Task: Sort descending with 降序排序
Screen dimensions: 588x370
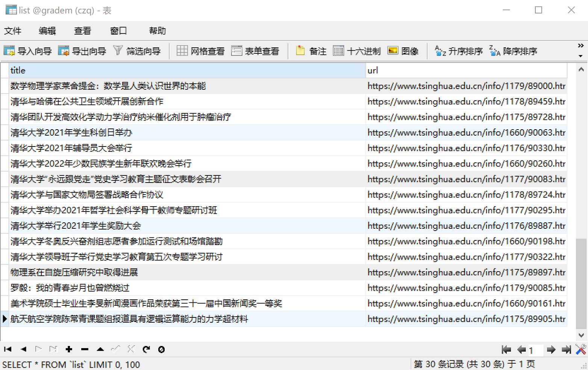Action: [513, 51]
